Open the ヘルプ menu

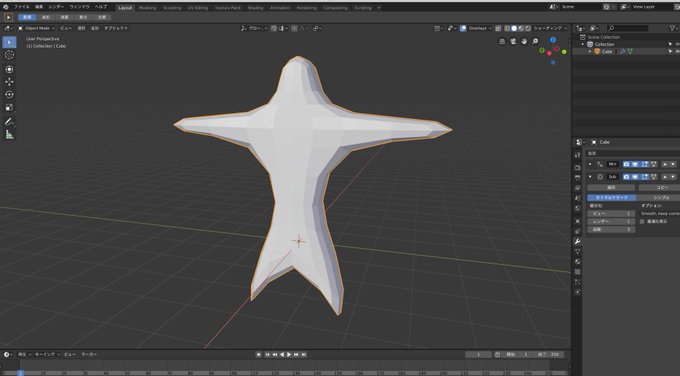101,7
